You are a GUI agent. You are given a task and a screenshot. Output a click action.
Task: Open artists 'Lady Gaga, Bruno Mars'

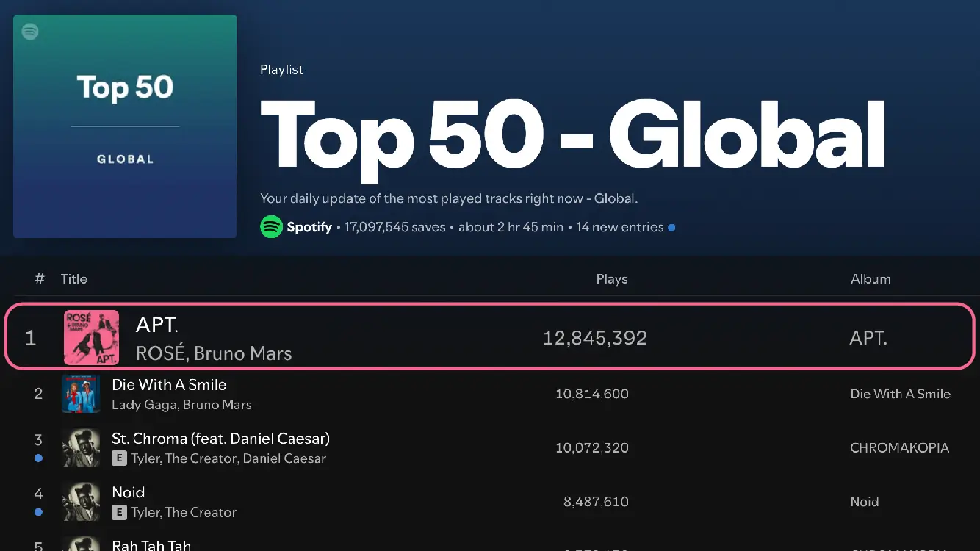tap(181, 405)
